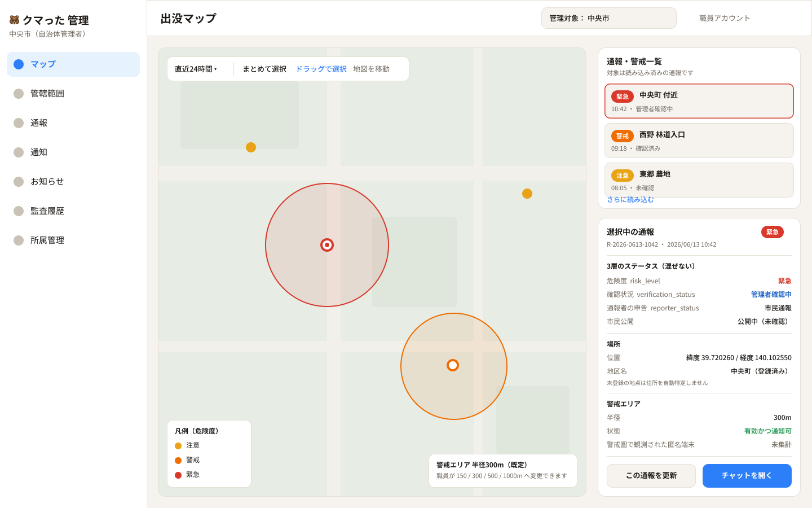Screen dimensions: 812x508
Task: Click この通報を更新 button
Action: [651, 476]
